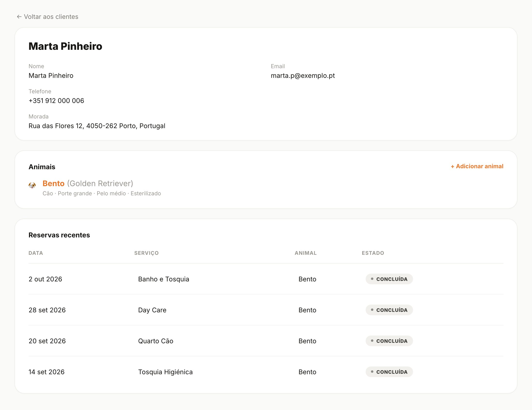This screenshot has width=532, height=410.
Task: Click the name value under Nome label
Action: coord(51,76)
